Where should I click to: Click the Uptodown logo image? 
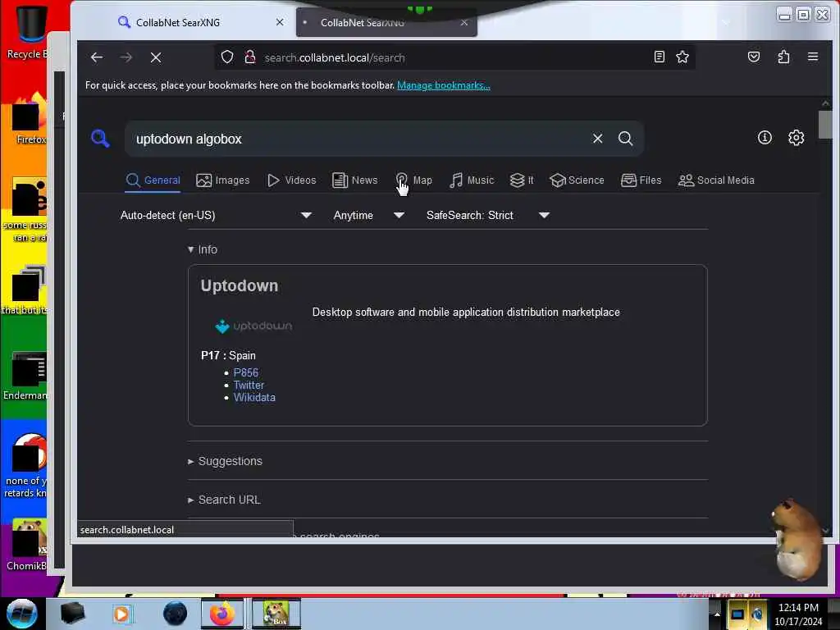(x=253, y=326)
